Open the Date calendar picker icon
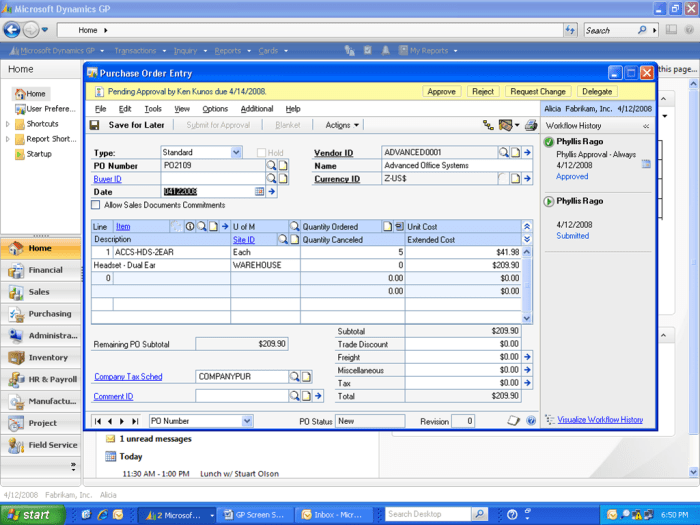This screenshot has width=700, height=525. tap(259, 191)
